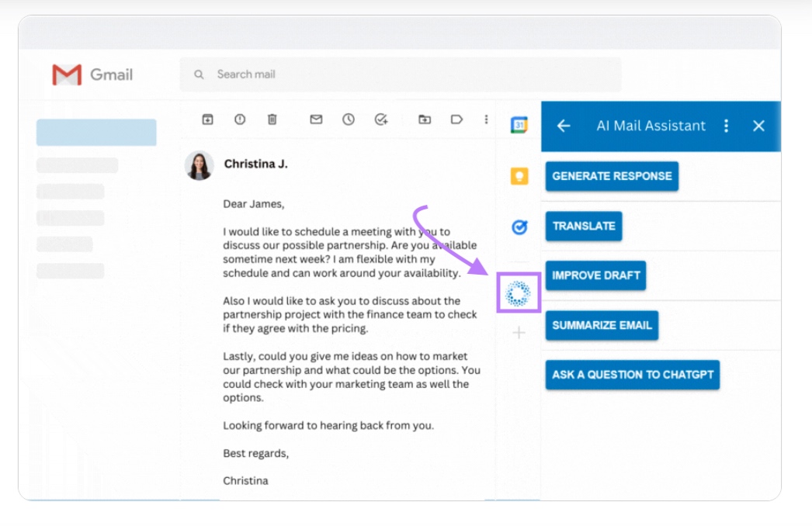Open the mail toolbar's three-dot More menu

486,119
